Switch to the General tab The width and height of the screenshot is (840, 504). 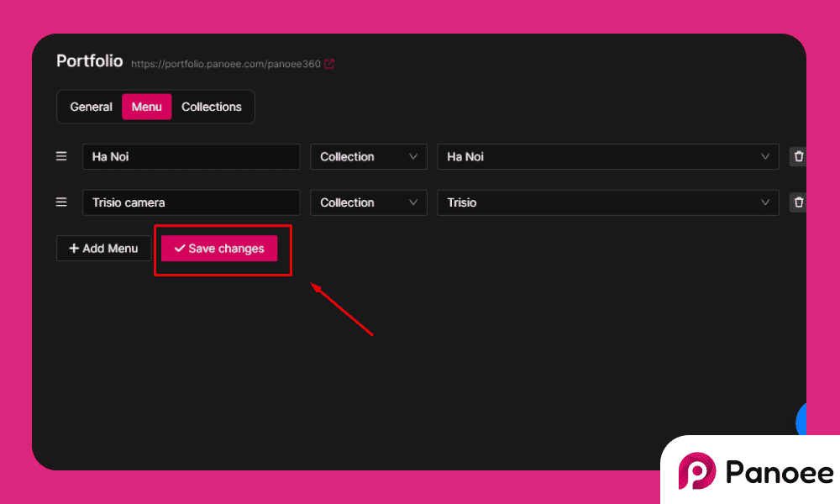(91, 107)
